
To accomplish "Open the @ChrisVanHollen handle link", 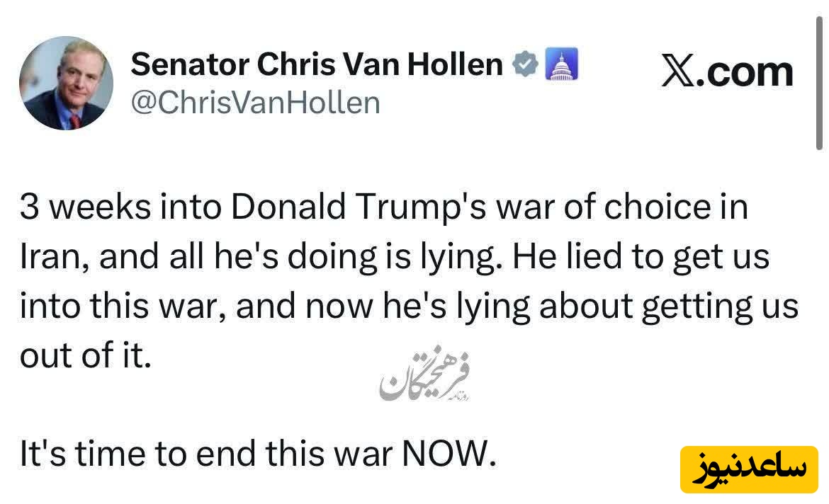I will coord(256,103).
